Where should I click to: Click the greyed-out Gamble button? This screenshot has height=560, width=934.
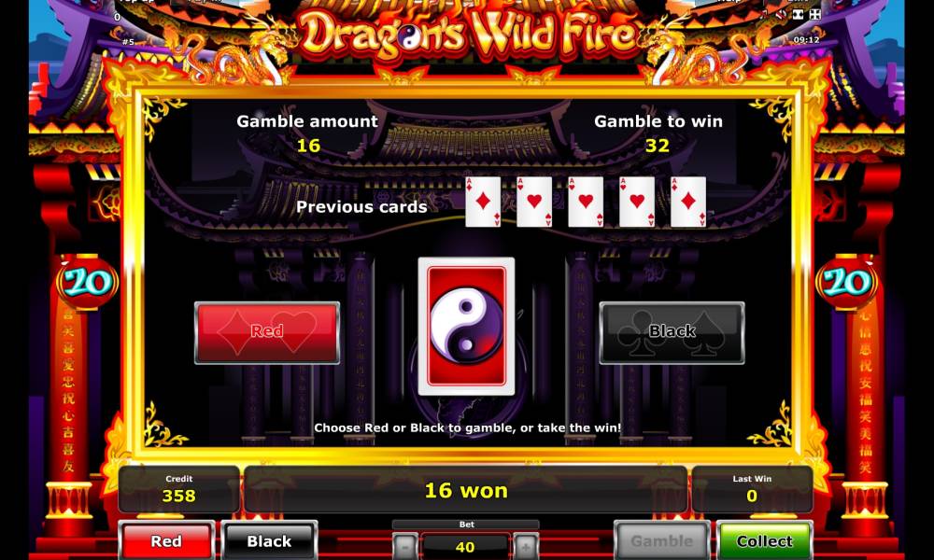point(662,540)
